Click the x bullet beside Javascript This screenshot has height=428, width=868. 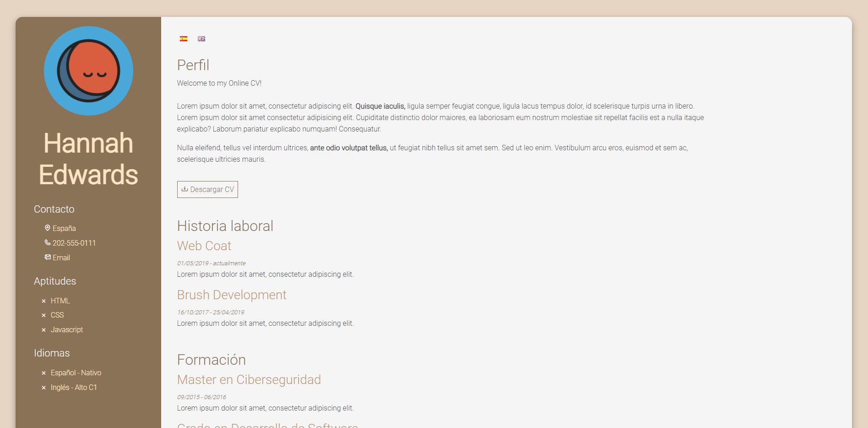44,330
